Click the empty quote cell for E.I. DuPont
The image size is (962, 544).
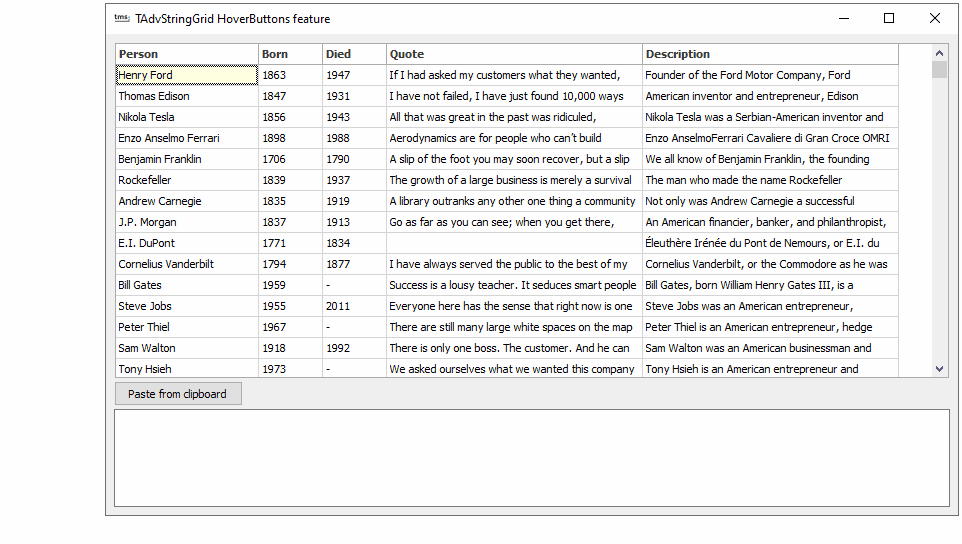pos(514,243)
